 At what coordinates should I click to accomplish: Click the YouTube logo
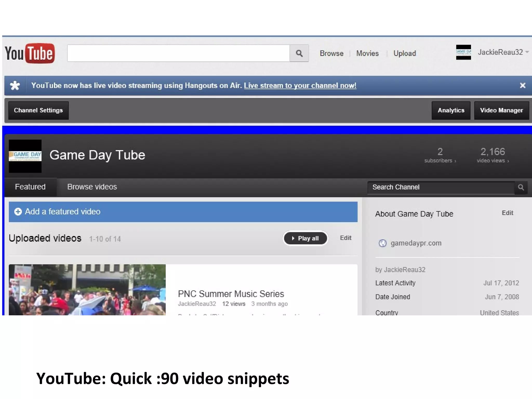pyautogui.click(x=30, y=53)
